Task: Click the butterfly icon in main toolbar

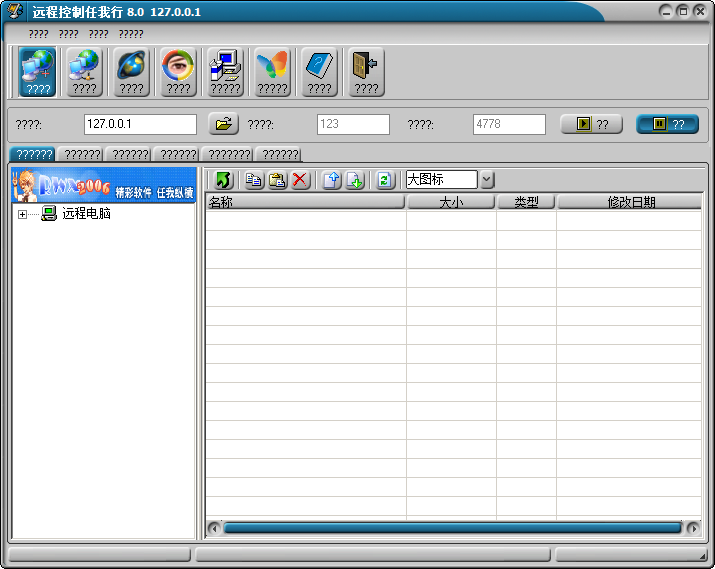Action: (x=272, y=71)
